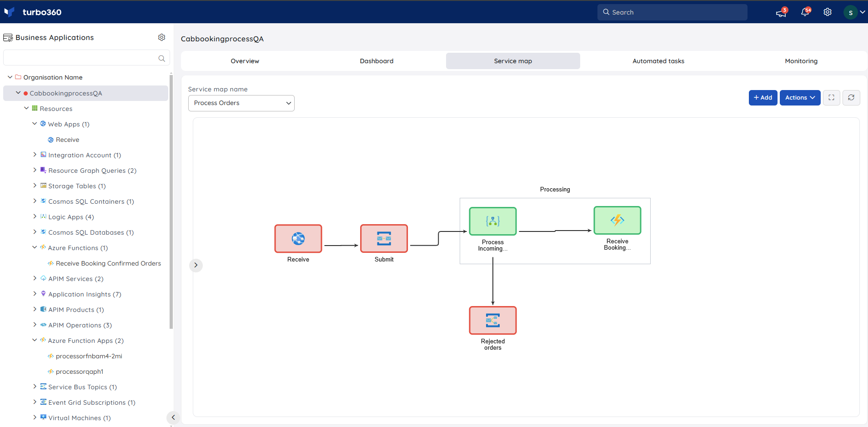Image resolution: width=868 pixels, height=427 pixels.
Task: Click the Virtual Machines icon
Action: [43, 417]
